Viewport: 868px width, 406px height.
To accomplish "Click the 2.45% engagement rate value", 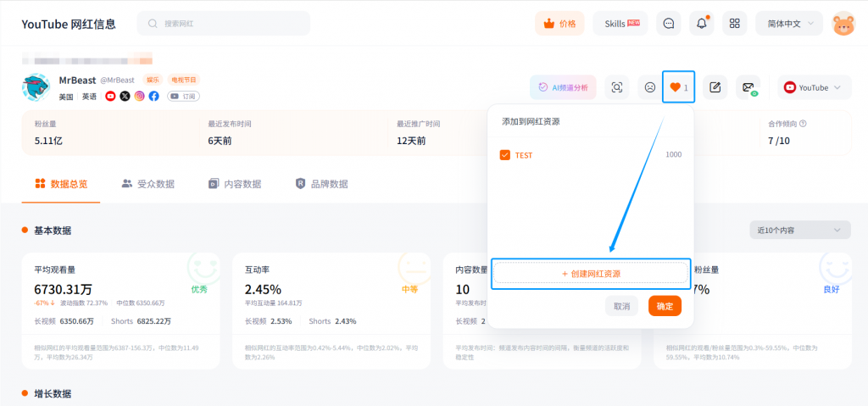I will coord(263,289).
